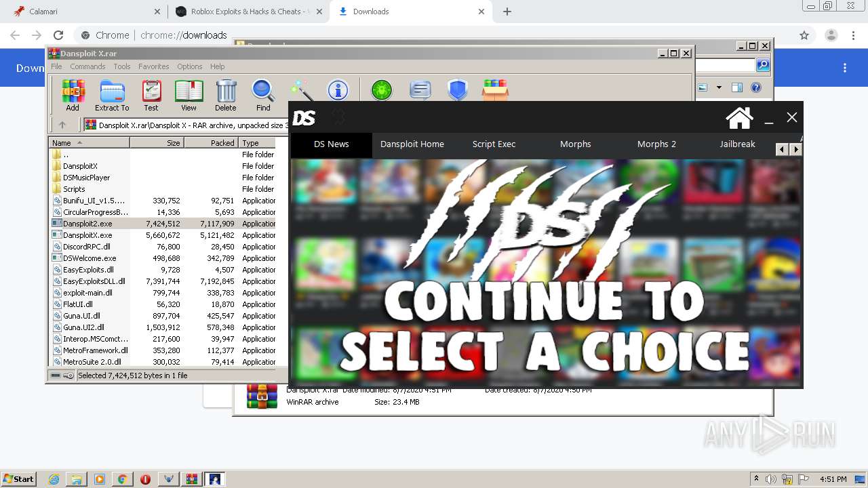This screenshot has height=488, width=868.
Task: Sort file list by Name column
Action: coord(89,142)
